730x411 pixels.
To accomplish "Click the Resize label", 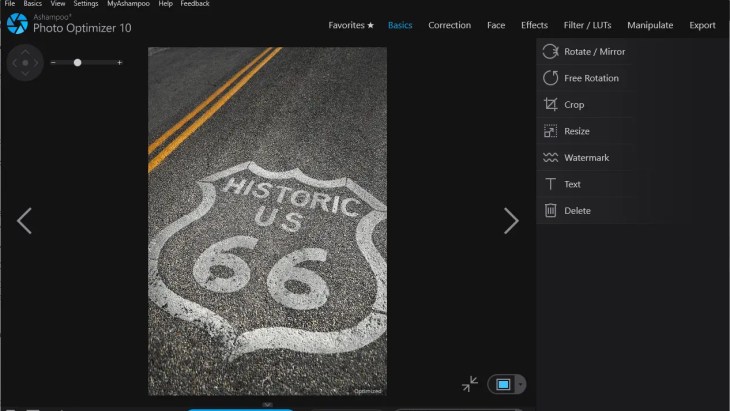I will [577, 131].
